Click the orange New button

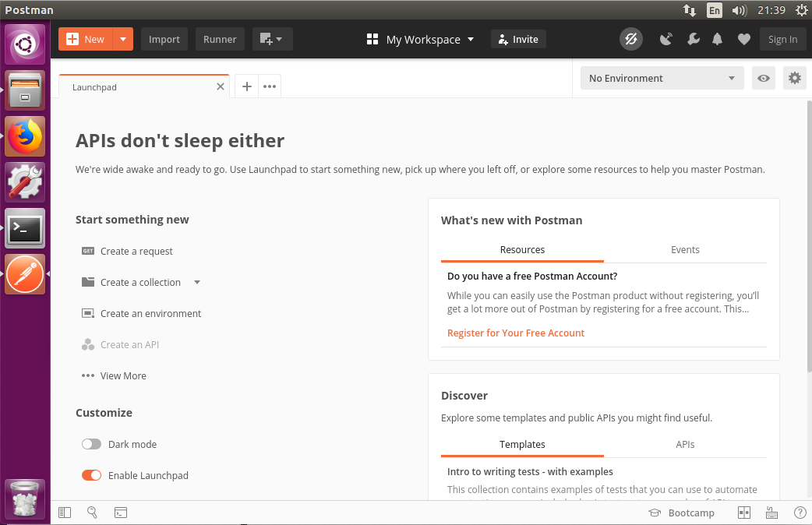click(x=86, y=40)
